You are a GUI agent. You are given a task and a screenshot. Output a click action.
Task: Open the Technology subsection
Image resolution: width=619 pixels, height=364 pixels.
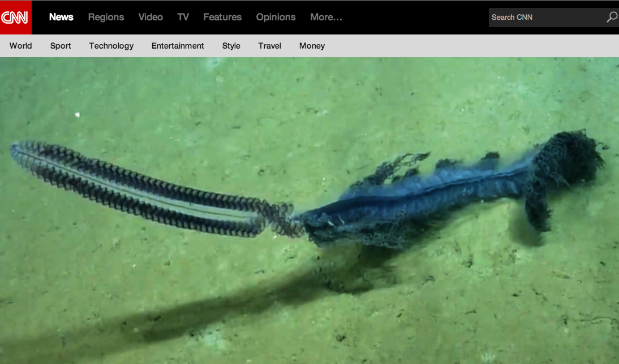coord(111,46)
